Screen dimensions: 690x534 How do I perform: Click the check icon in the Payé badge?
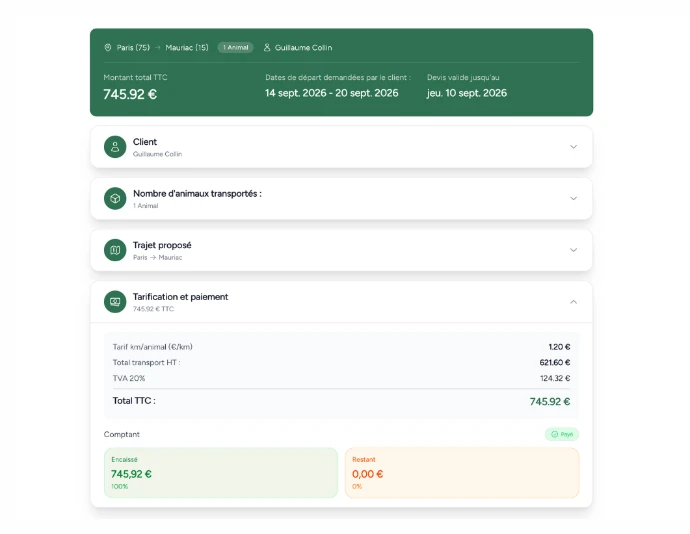[554, 434]
